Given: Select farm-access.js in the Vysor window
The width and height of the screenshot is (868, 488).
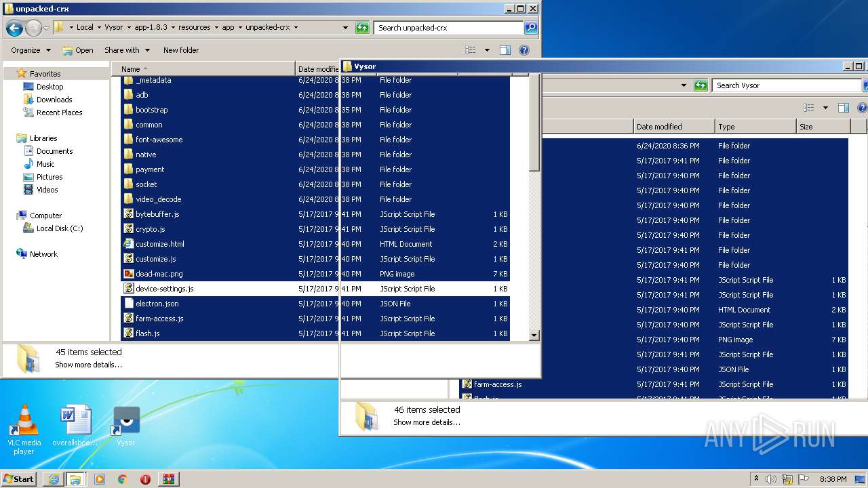Looking at the screenshot, I should coord(654,384).
